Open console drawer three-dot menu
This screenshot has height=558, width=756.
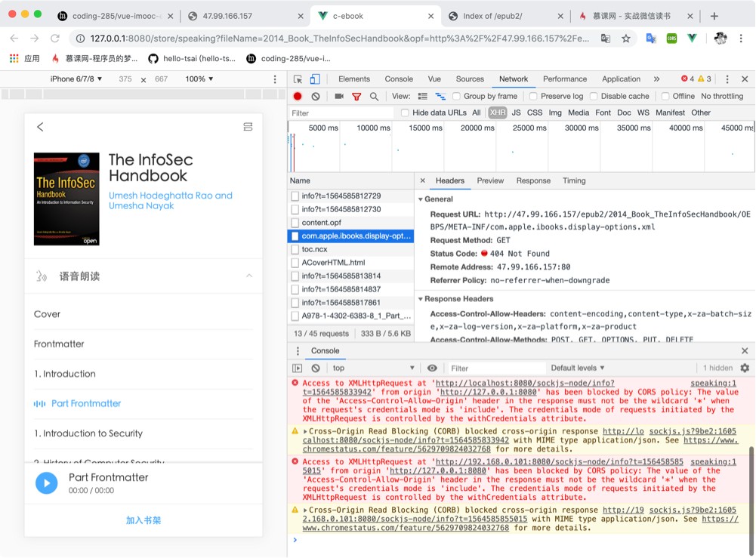click(298, 351)
